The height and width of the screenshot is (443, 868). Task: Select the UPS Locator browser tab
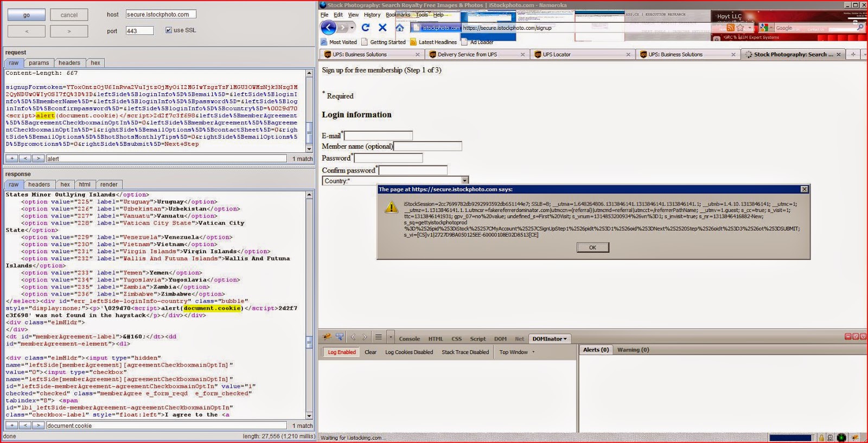583,54
